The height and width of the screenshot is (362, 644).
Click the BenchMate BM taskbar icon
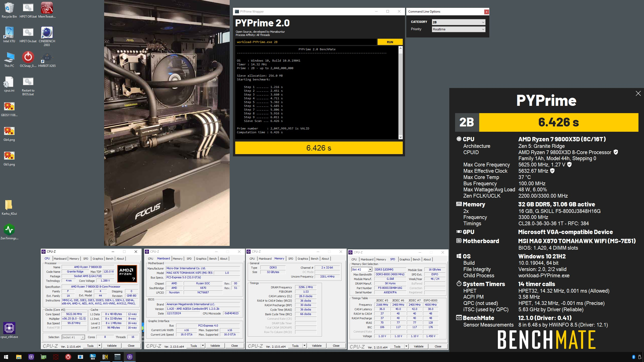(x=105, y=357)
